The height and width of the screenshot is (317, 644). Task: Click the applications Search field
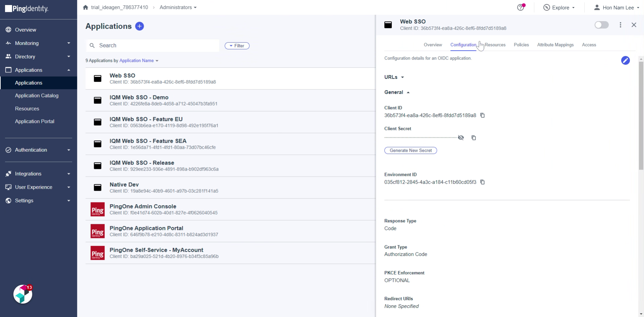152,46
